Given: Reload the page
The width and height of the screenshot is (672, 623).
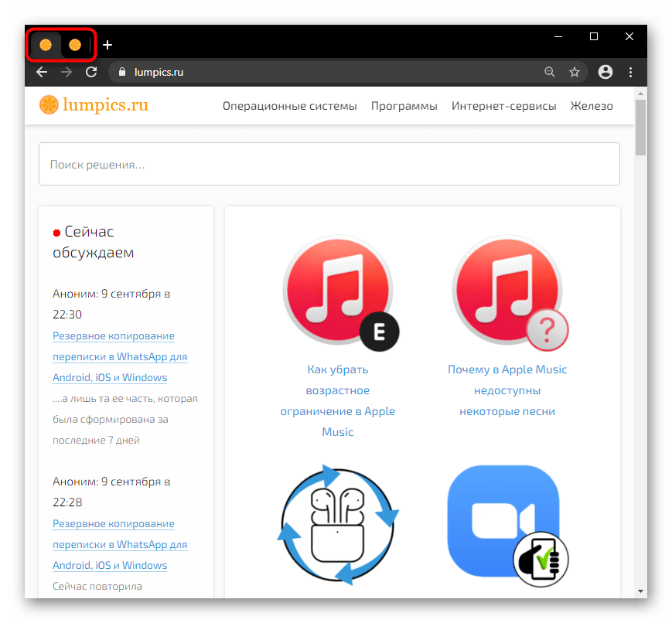Looking at the screenshot, I should click(91, 72).
